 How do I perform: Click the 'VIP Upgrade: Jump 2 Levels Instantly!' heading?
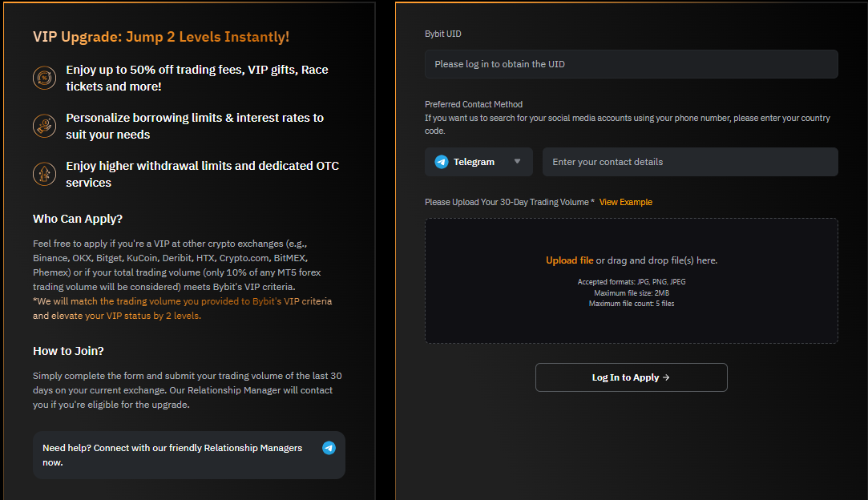pos(161,37)
